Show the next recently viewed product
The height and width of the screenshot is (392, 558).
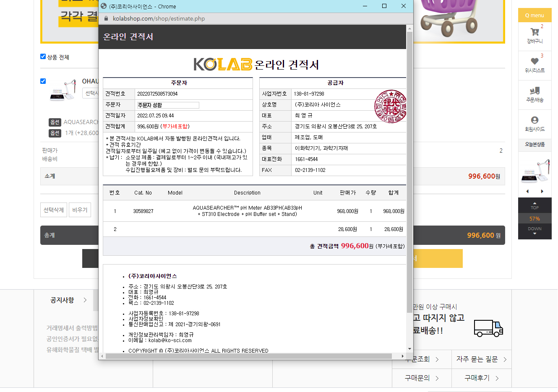[542, 191]
